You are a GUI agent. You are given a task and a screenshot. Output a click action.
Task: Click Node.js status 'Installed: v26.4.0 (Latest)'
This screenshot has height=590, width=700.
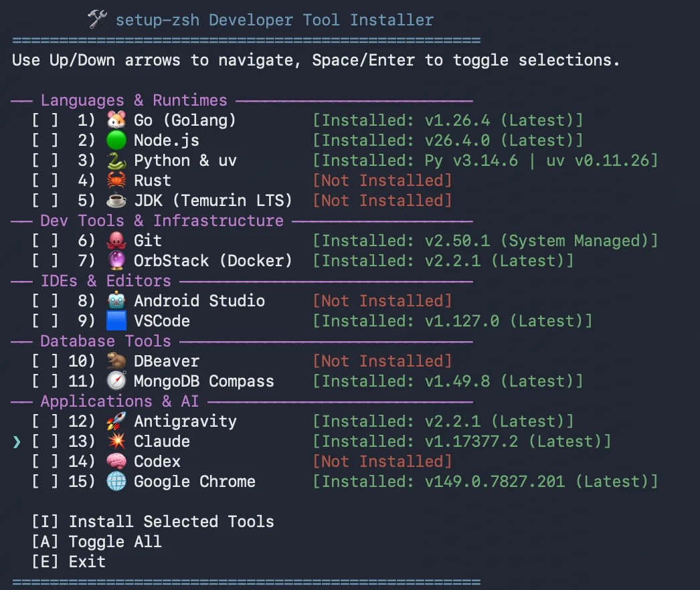448,140
